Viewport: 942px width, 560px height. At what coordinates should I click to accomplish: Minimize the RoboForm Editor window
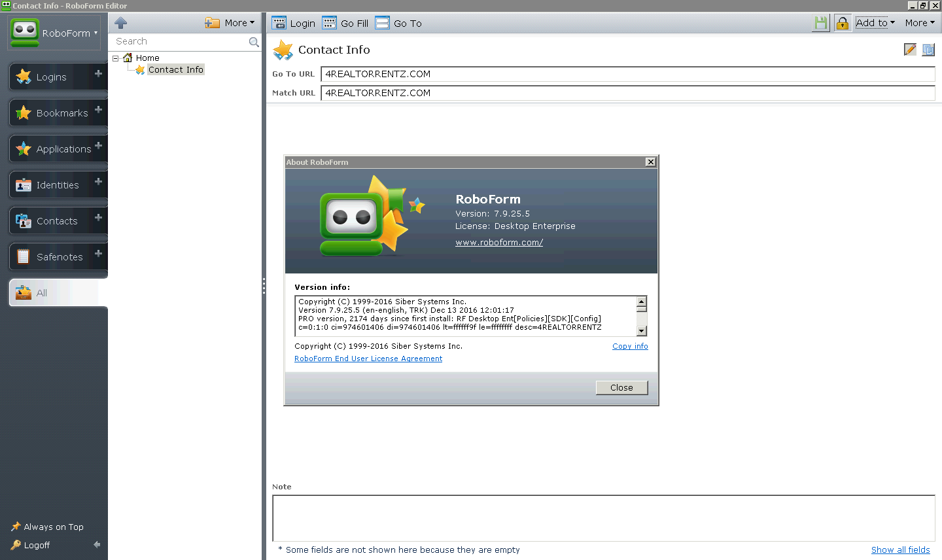click(x=913, y=5)
